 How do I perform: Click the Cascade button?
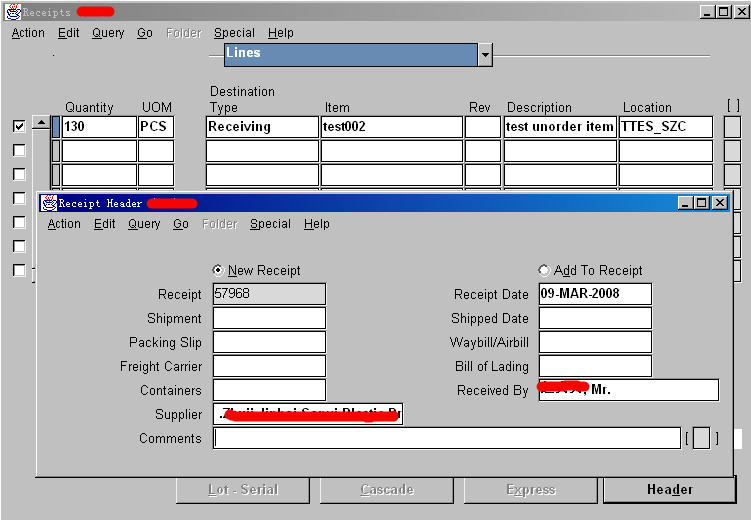(387, 489)
